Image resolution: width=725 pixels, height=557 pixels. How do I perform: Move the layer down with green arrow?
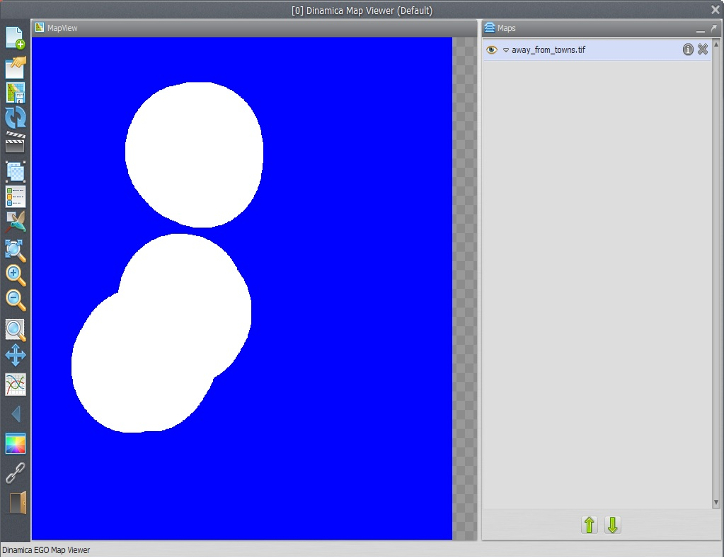(612, 525)
